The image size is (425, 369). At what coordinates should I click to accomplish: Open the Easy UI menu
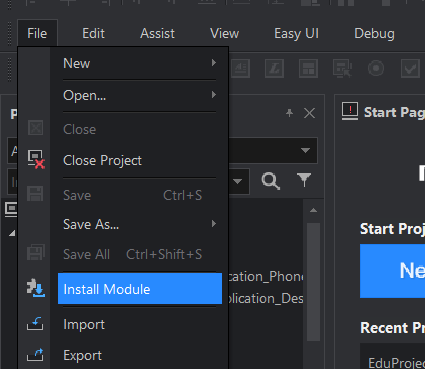tap(296, 33)
